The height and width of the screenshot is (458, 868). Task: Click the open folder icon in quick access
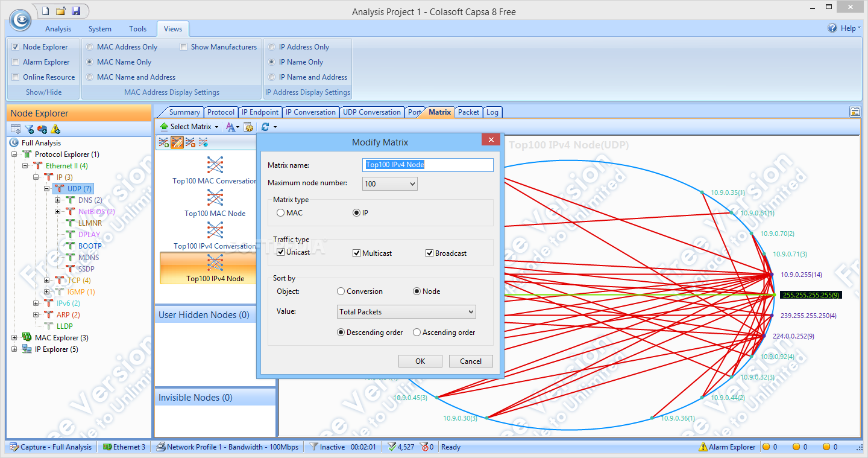pos(61,11)
